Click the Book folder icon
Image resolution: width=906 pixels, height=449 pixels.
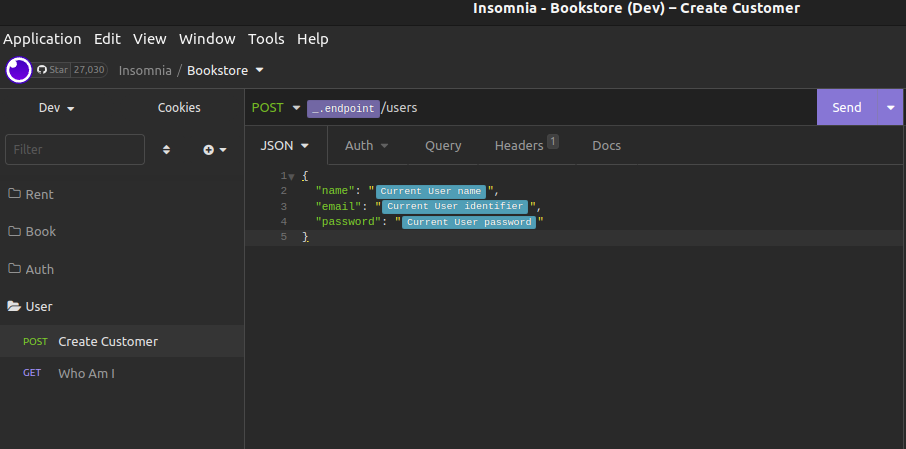coord(14,231)
